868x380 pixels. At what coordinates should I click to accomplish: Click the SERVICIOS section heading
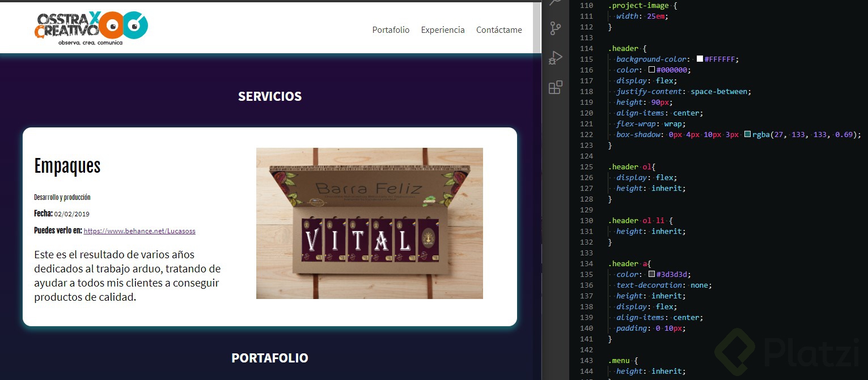[270, 96]
